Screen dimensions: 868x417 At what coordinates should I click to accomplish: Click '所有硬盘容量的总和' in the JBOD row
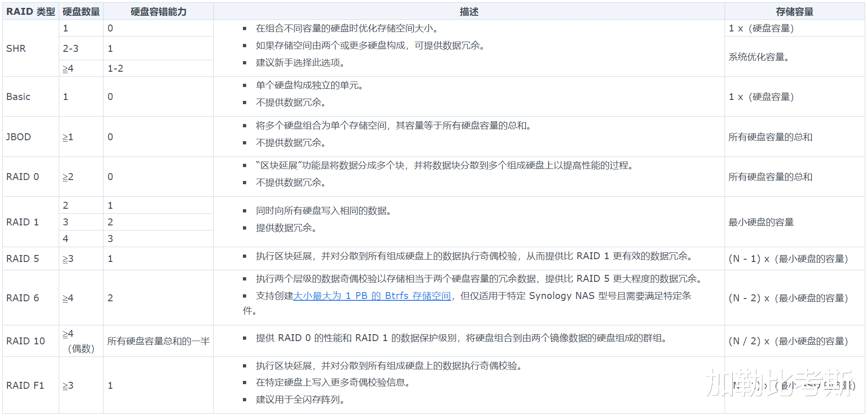pos(770,137)
